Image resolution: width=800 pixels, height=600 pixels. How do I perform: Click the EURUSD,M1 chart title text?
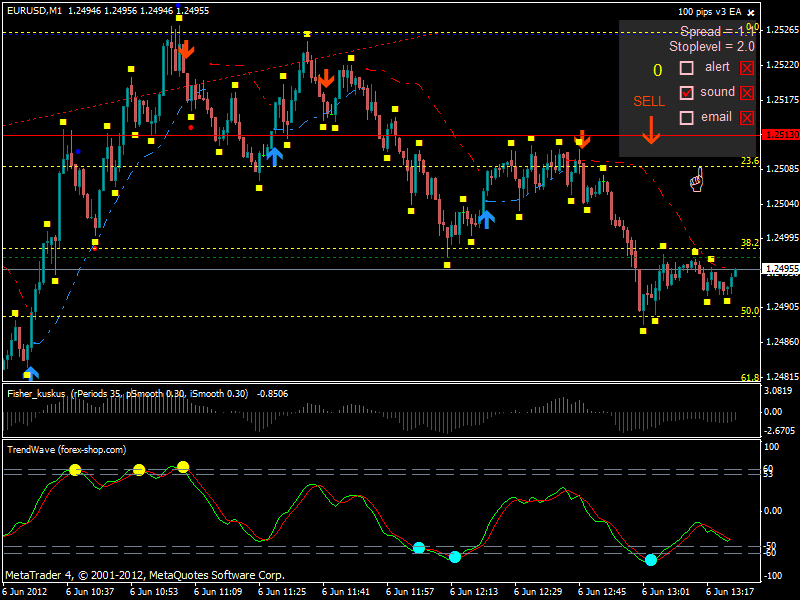click(35, 11)
